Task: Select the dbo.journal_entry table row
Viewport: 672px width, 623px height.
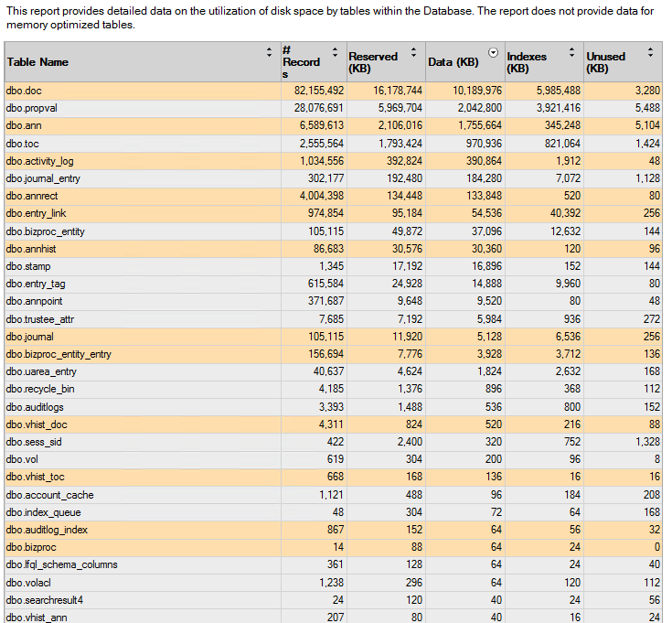Action: (x=334, y=178)
